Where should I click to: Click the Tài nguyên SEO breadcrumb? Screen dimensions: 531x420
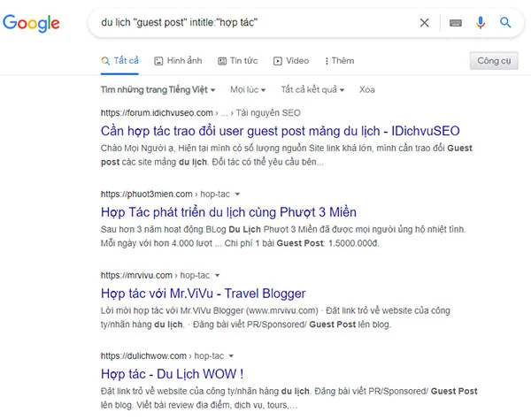click(268, 112)
